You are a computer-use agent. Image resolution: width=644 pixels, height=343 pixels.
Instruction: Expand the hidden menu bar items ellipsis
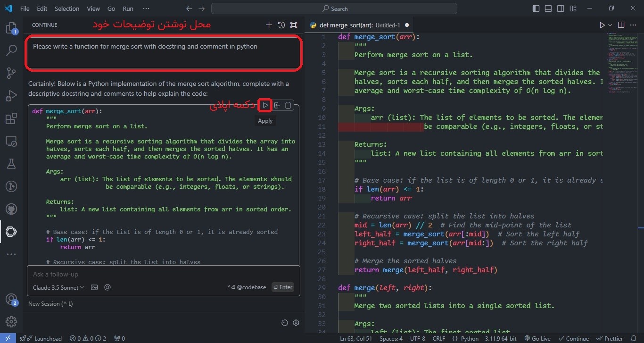pos(146,8)
